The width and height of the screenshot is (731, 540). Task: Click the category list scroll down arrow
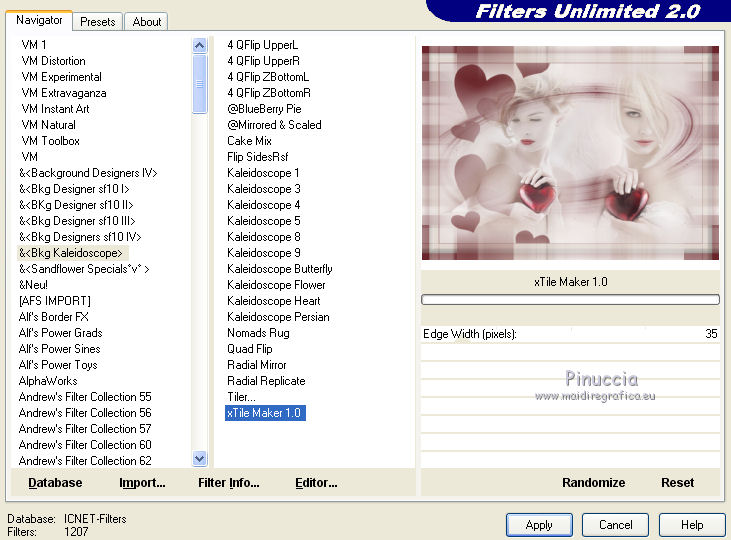(200, 458)
